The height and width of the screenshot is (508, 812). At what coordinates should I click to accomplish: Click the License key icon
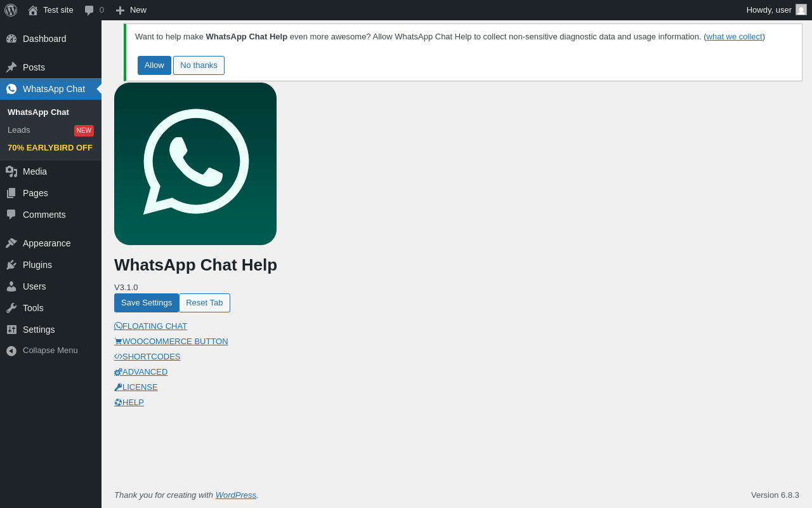[118, 387]
